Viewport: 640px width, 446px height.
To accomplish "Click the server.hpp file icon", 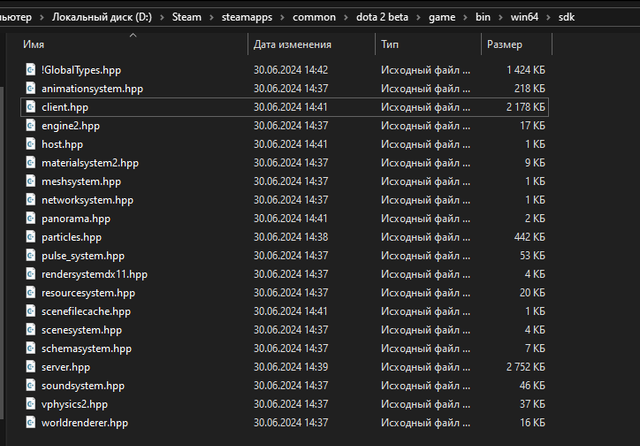I will (31, 367).
